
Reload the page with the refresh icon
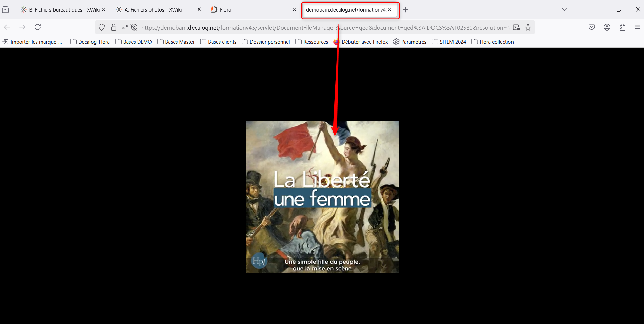point(38,27)
